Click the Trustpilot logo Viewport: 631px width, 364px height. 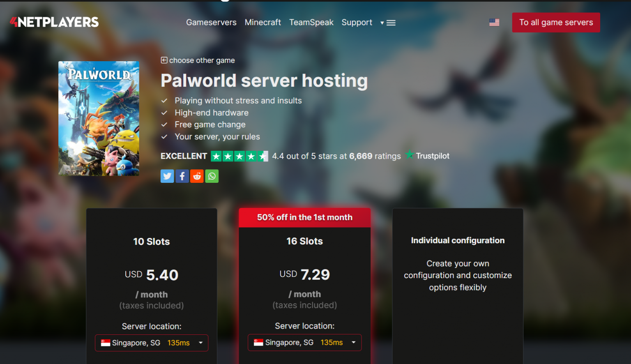(427, 156)
